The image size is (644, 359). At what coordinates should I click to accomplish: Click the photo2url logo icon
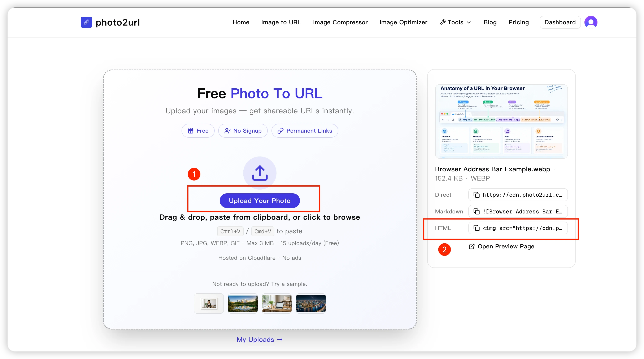pyautogui.click(x=86, y=22)
